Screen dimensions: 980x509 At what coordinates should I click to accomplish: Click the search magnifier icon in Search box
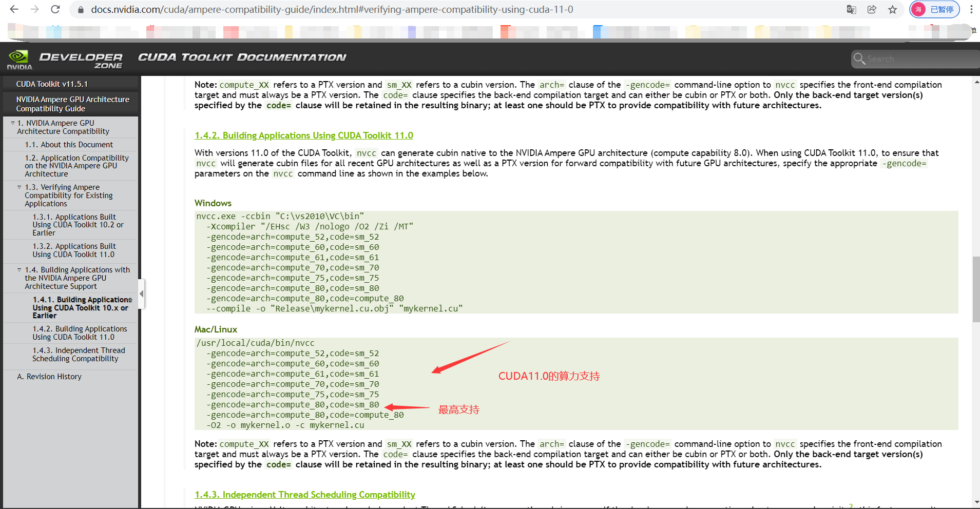(x=859, y=58)
